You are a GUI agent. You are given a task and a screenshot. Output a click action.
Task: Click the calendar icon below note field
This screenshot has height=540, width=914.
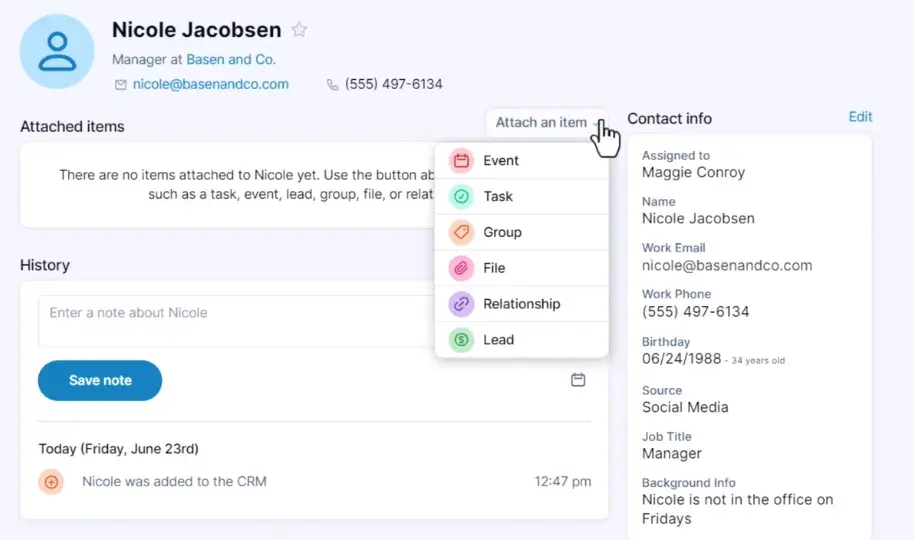pyautogui.click(x=578, y=380)
